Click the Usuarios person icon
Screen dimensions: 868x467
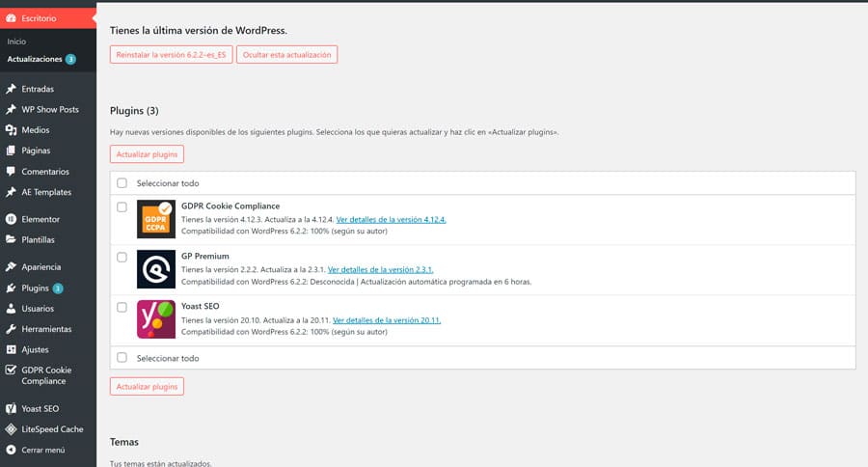pos(11,309)
